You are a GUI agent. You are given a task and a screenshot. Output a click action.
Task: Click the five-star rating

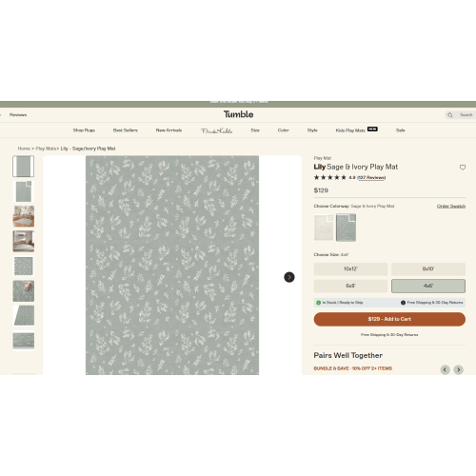329,177
